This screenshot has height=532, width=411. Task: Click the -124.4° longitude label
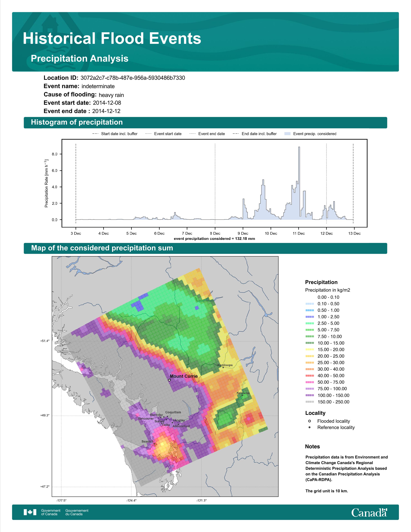(x=132, y=501)
